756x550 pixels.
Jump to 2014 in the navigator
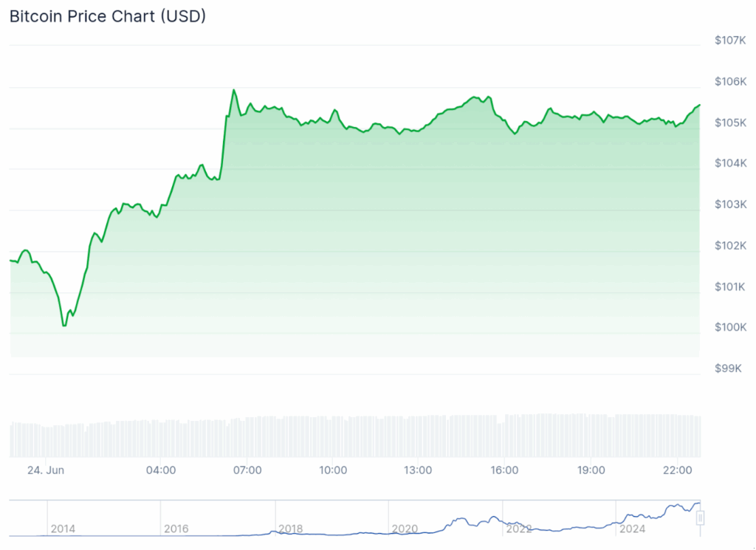point(63,529)
